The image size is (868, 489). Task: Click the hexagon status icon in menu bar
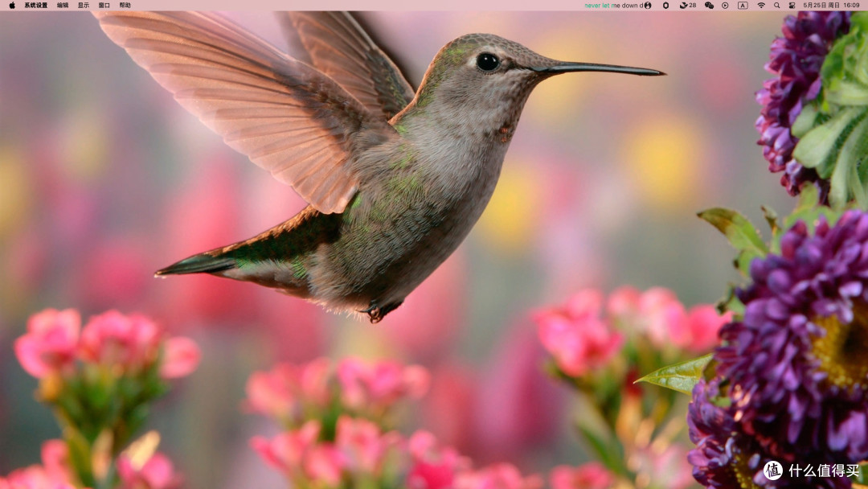(x=666, y=5)
